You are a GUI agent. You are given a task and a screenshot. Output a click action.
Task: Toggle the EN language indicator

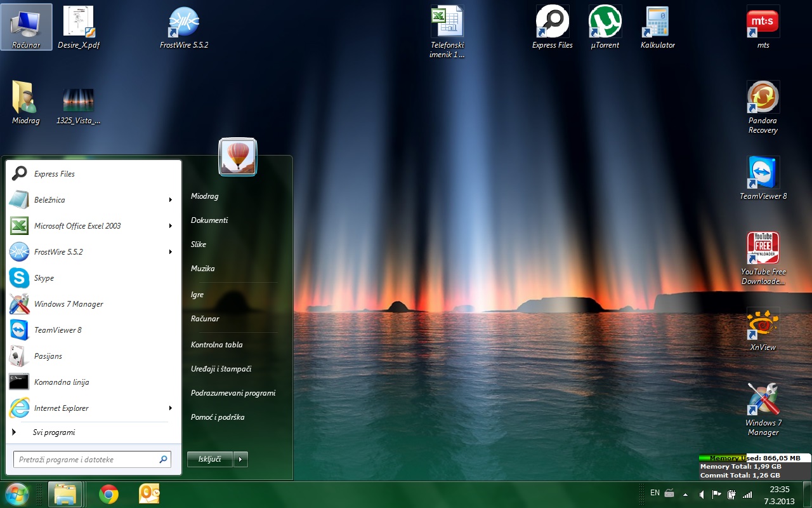(655, 493)
